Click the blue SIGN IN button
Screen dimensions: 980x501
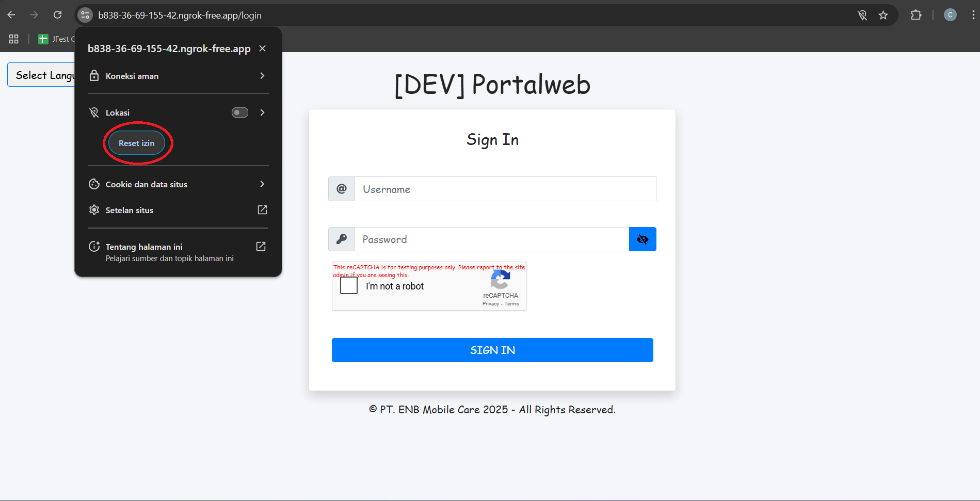[492, 350]
